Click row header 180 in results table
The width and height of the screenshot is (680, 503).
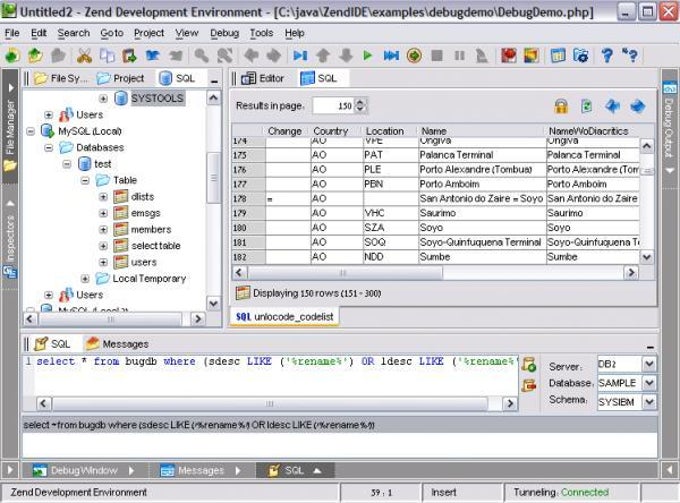tap(248, 228)
